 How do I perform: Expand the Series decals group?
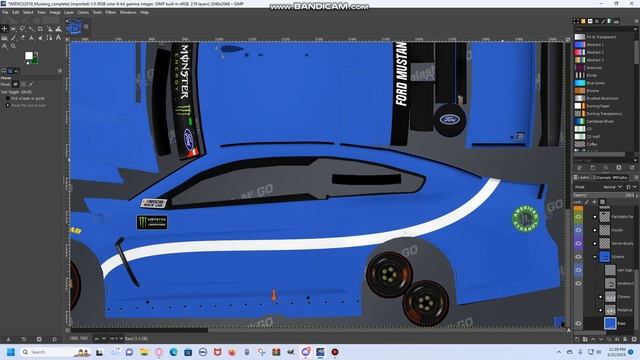(595, 243)
